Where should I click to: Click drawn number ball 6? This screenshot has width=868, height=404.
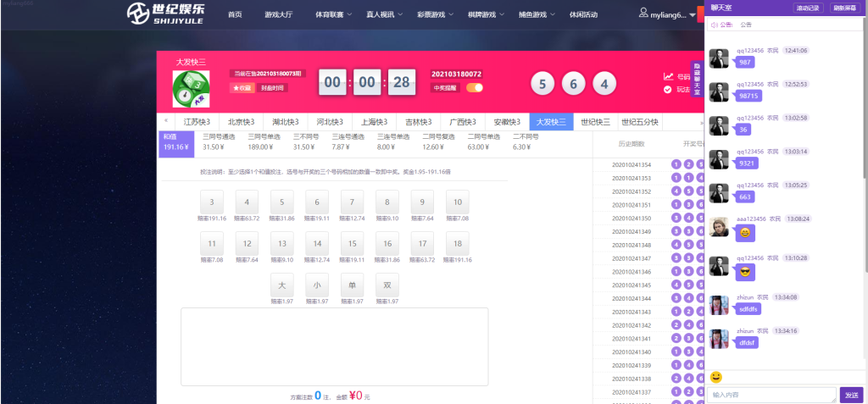pos(574,84)
